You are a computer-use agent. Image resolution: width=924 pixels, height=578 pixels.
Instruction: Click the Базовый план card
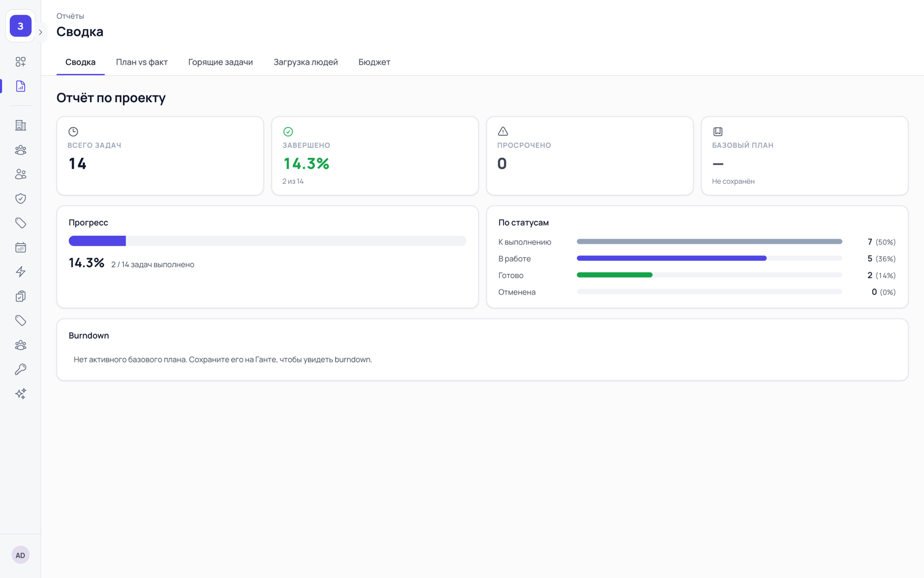tap(804, 156)
